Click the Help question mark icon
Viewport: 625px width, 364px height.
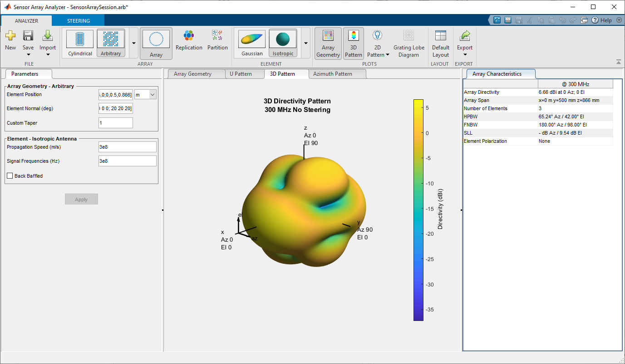[594, 20]
